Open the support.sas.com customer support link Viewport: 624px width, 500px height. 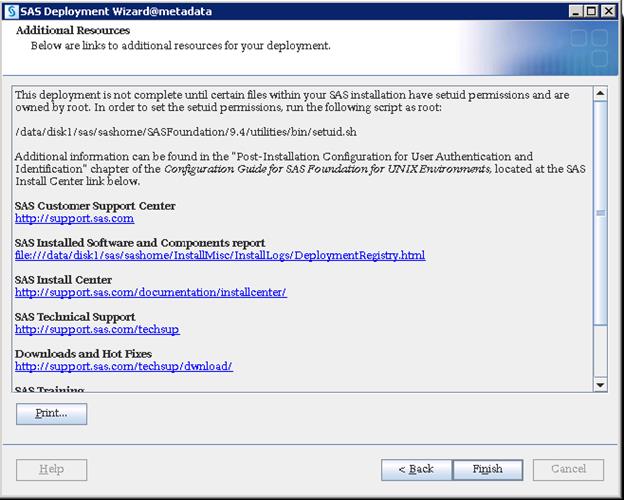coord(74,219)
